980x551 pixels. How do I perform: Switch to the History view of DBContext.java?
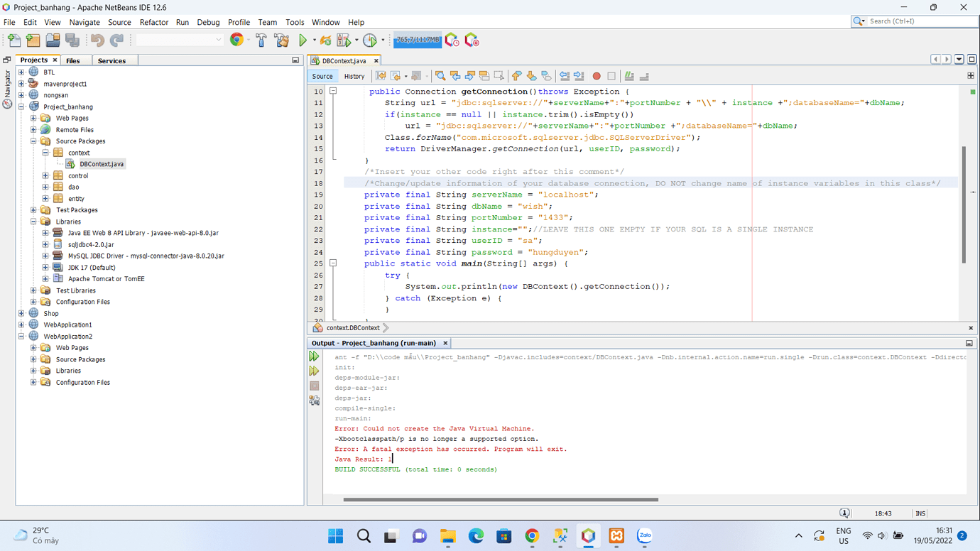pyautogui.click(x=354, y=76)
